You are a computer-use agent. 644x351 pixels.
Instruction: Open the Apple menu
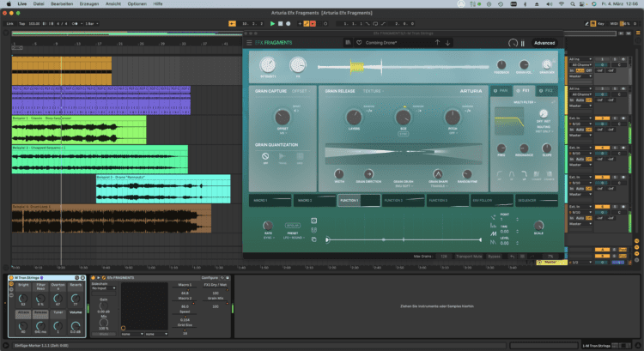point(9,3)
